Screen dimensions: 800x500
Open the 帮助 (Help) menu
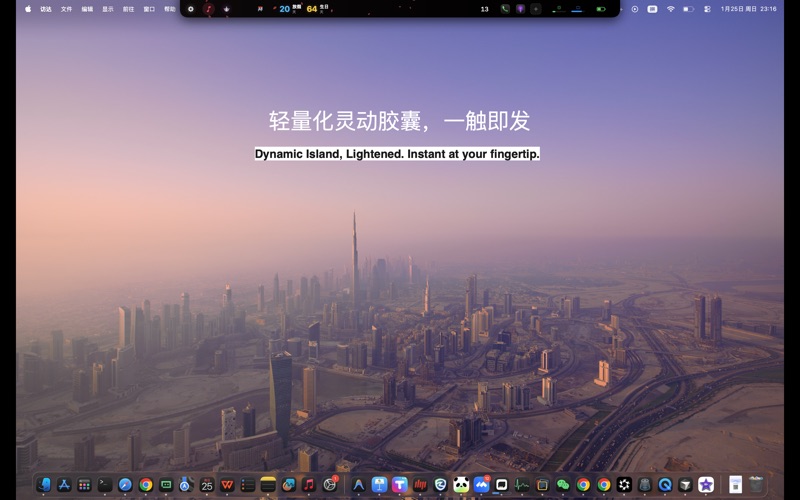coord(170,9)
